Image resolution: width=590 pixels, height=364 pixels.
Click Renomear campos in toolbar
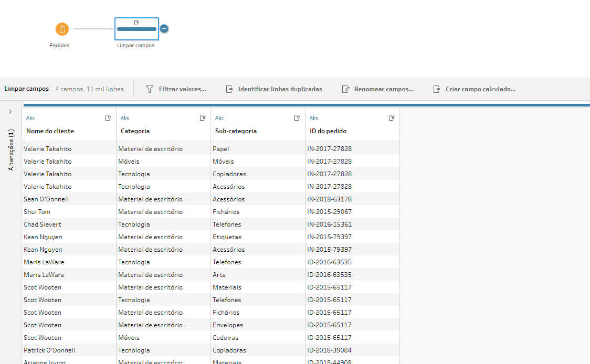pos(378,89)
